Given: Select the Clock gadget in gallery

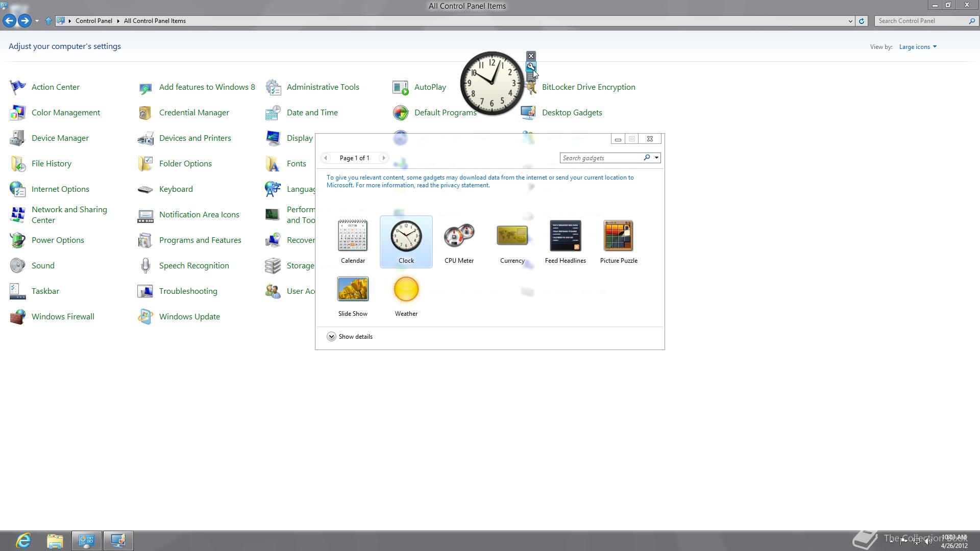Looking at the screenshot, I should click(406, 241).
